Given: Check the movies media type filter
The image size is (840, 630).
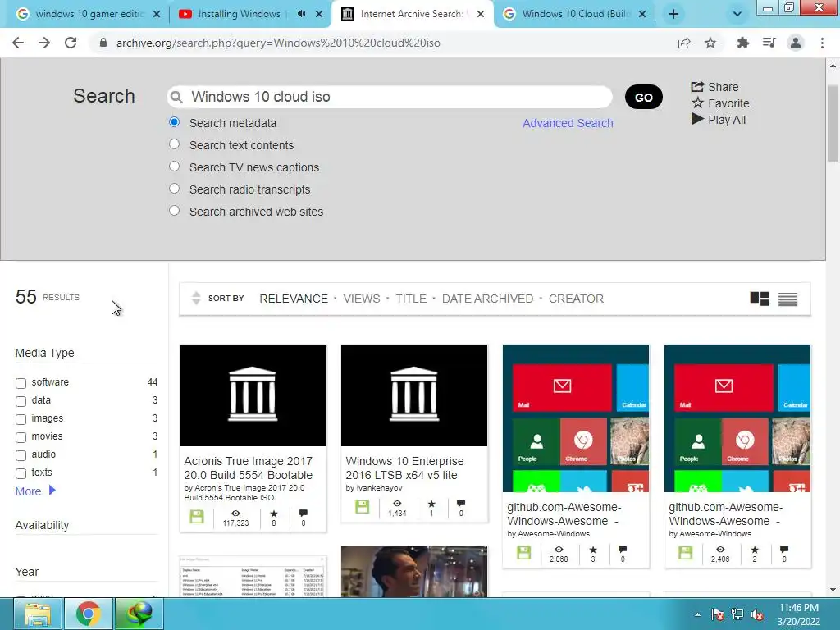Looking at the screenshot, I should [x=21, y=438].
